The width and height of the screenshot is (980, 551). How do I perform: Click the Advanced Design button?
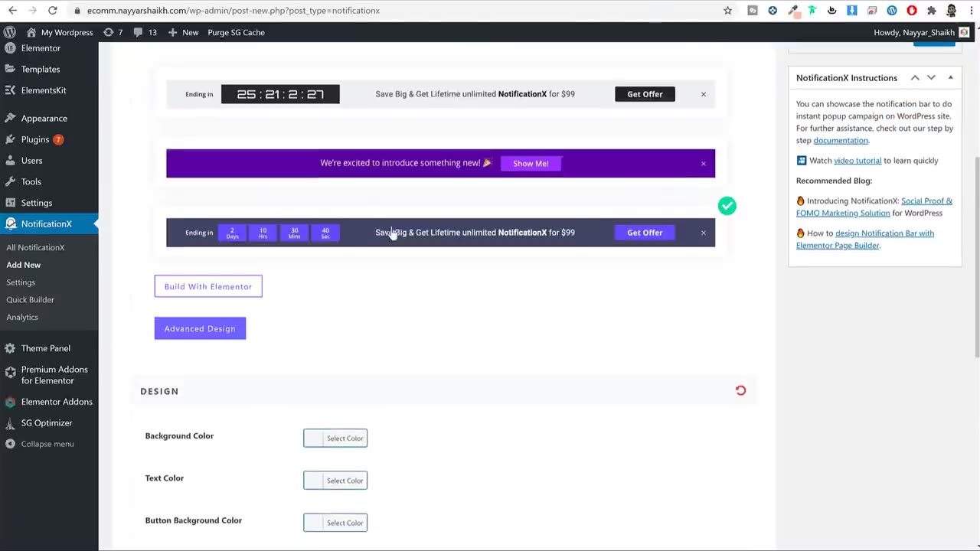(x=200, y=328)
